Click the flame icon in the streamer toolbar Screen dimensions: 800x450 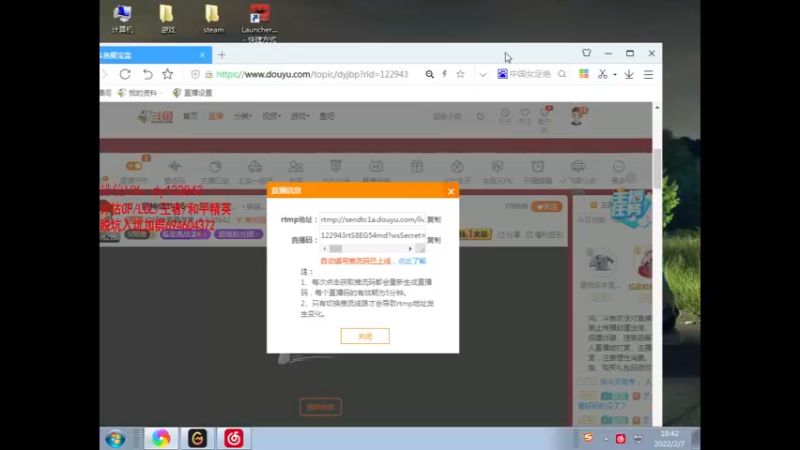click(x=457, y=166)
